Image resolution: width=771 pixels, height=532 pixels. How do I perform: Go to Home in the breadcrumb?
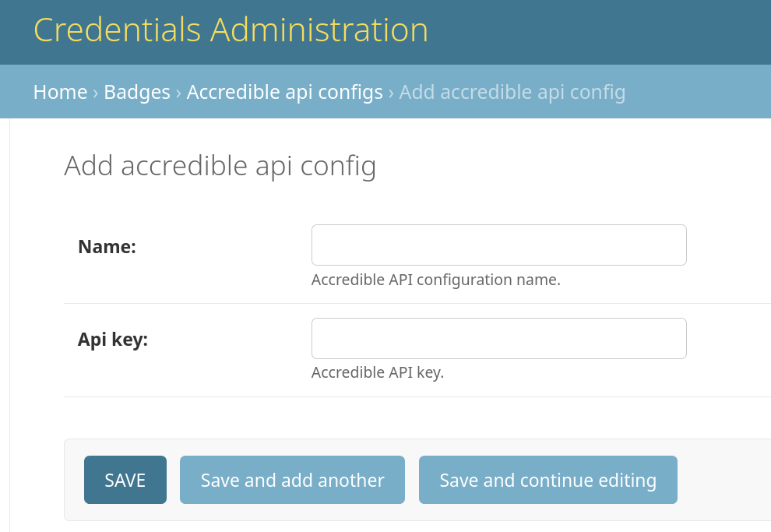[60, 92]
